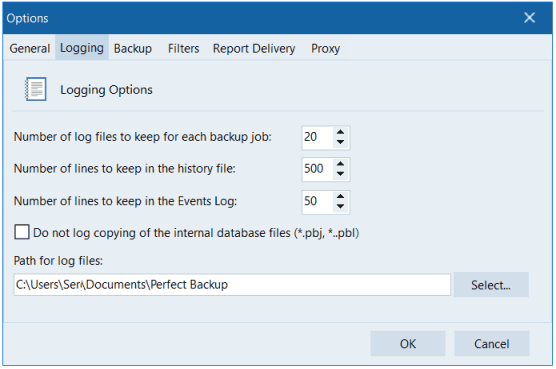Decrease the history file lines value
The width and height of the screenshot is (556, 369).
[x=340, y=174]
